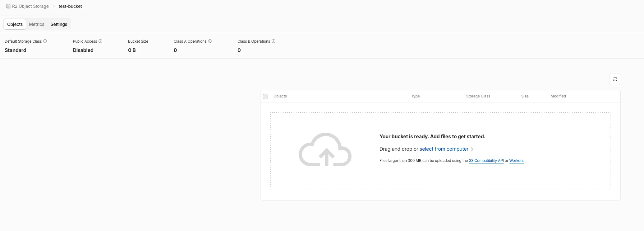Click the Type column header
644x231 pixels.
point(415,96)
